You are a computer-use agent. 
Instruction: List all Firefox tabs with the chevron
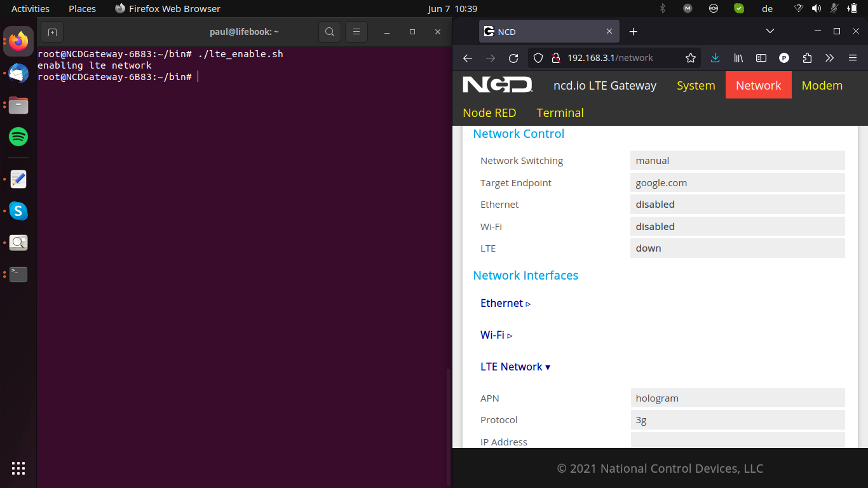pyautogui.click(x=770, y=31)
